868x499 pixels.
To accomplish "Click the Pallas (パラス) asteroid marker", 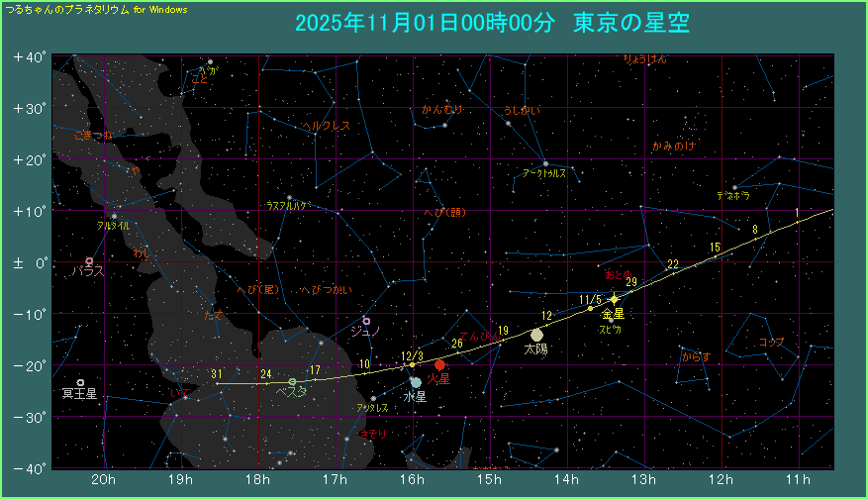I will (x=89, y=261).
